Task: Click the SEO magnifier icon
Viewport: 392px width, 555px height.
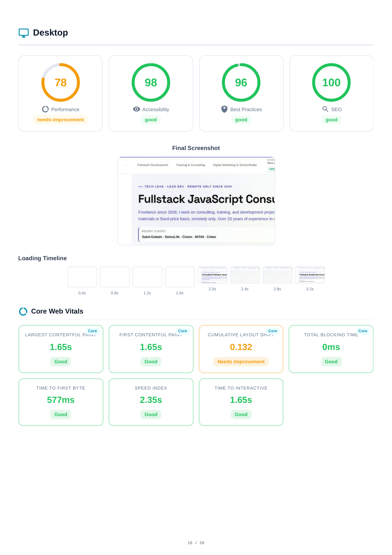Action: (325, 109)
